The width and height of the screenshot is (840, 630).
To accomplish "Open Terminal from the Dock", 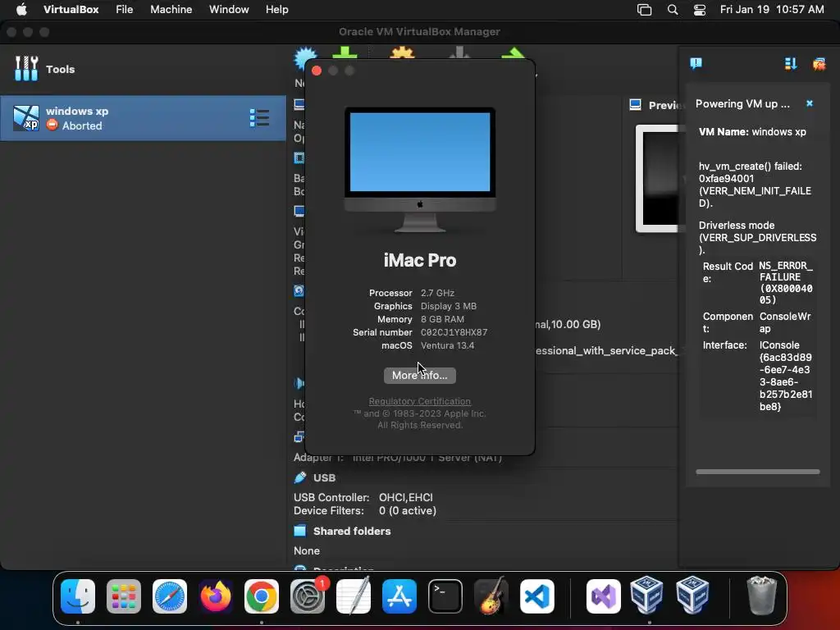I will 445,596.
